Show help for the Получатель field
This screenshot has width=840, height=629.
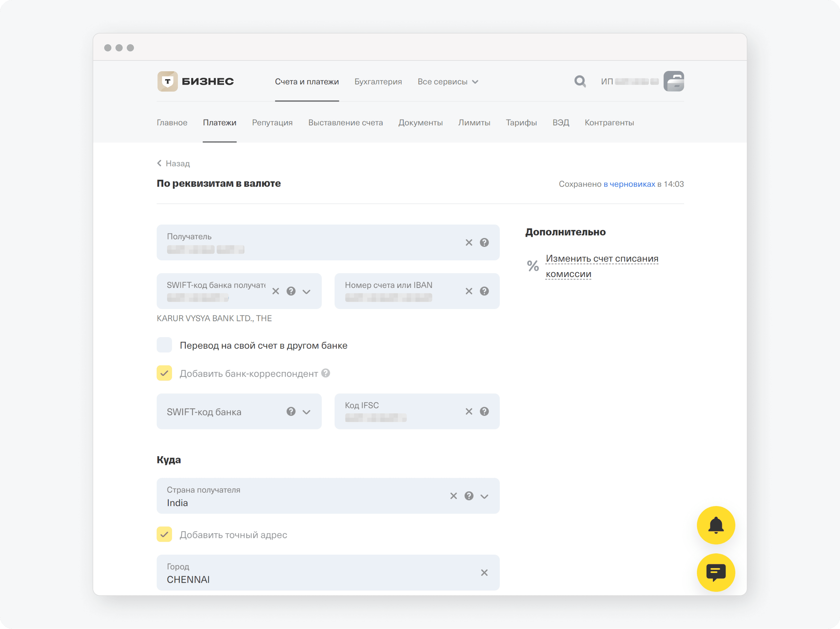[484, 243]
